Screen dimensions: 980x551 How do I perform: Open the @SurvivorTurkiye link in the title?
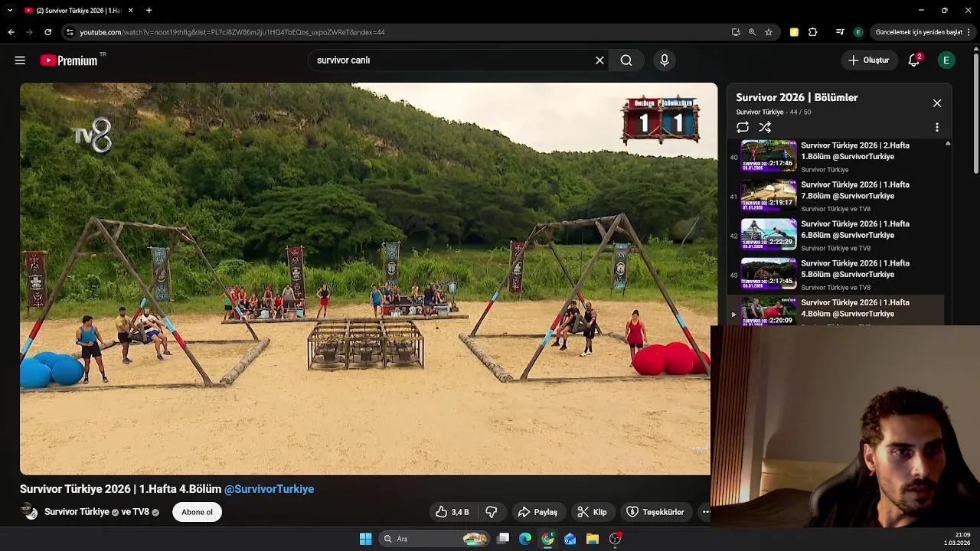pyautogui.click(x=269, y=489)
